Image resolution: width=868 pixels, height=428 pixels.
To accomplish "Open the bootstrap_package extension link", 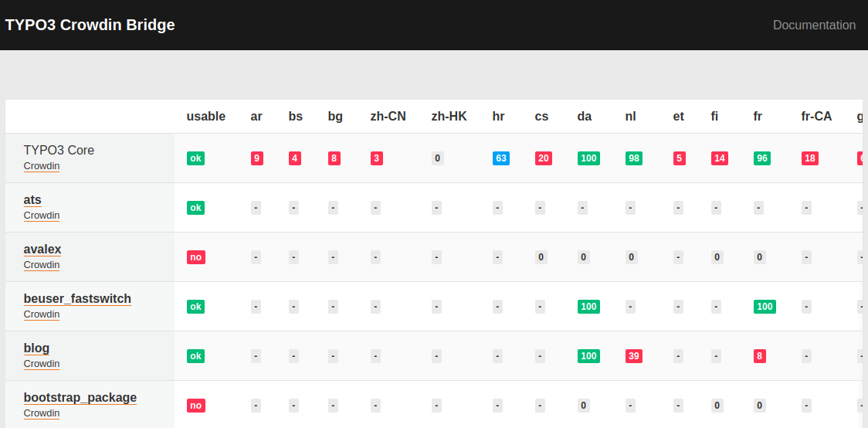I will click(80, 397).
